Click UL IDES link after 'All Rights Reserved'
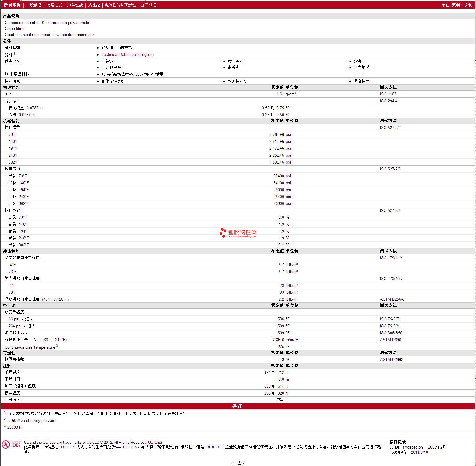476x466 pixels. click(155, 443)
